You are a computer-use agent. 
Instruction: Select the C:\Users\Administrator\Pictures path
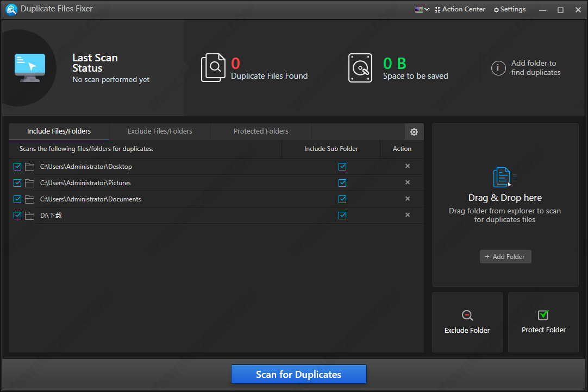pyautogui.click(x=85, y=183)
